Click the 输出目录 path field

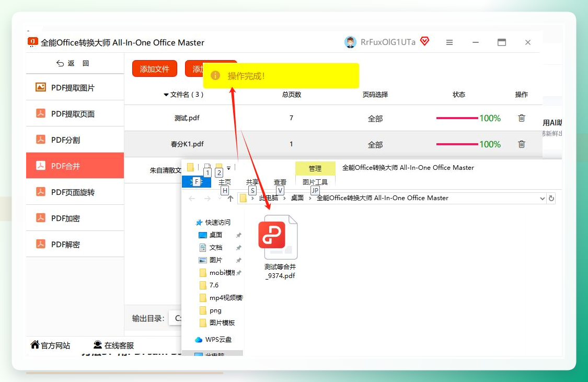176,318
